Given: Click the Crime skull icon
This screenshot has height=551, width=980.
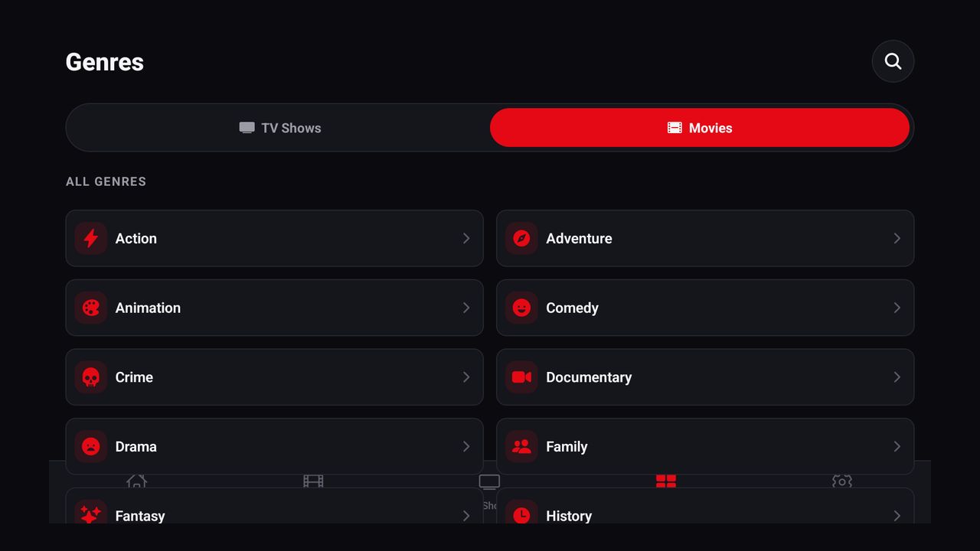Looking at the screenshot, I should (x=91, y=377).
